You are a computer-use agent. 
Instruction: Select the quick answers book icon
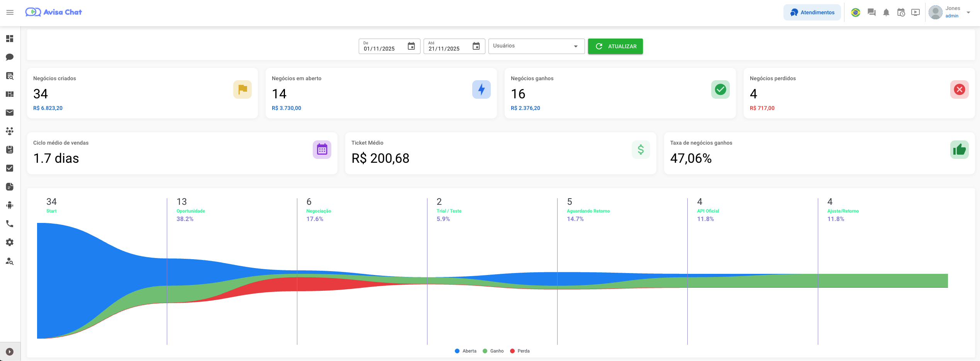pos(10,150)
